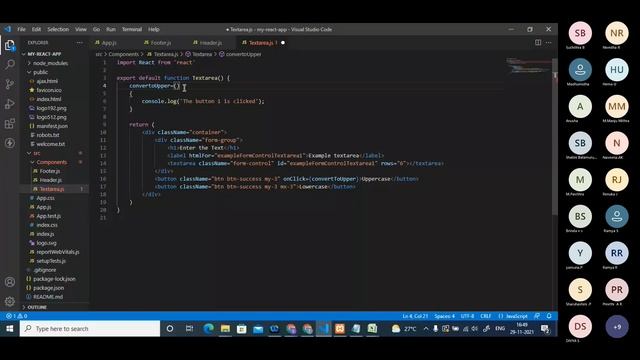Image resolution: width=640 pixels, height=360 pixels.
Task: Click convertoUpper breadcrumb segment
Action: (x=243, y=54)
